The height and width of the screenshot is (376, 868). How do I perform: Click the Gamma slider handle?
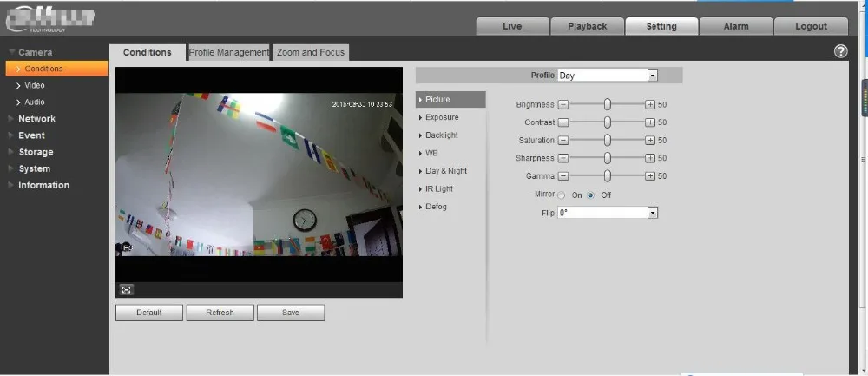point(608,176)
